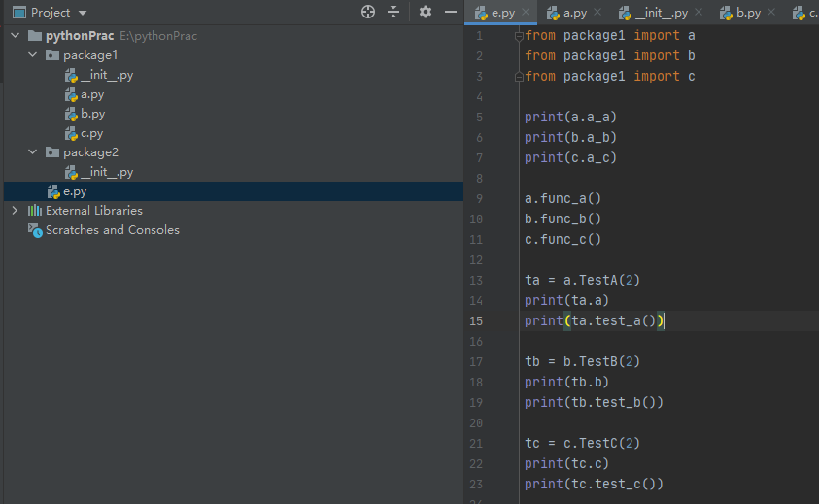Click 'print(a.a_a)' on line 5
This screenshot has width=819, height=504.
coord(570,117)
